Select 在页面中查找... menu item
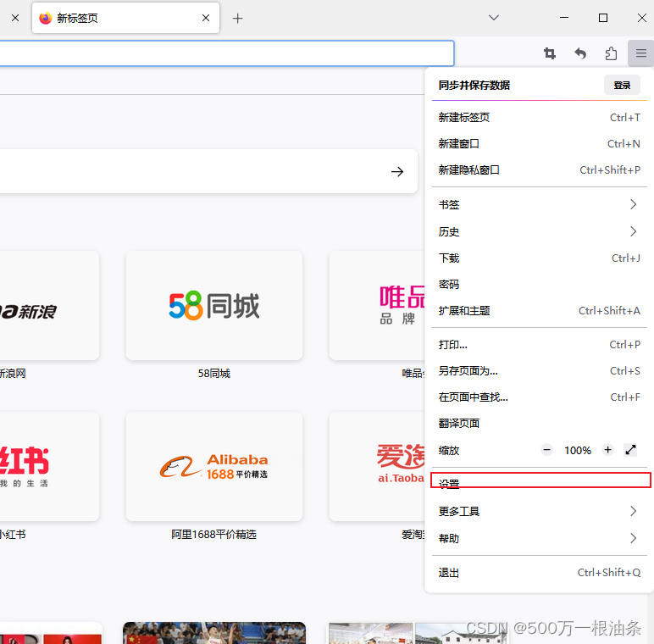 coord(540,397)
